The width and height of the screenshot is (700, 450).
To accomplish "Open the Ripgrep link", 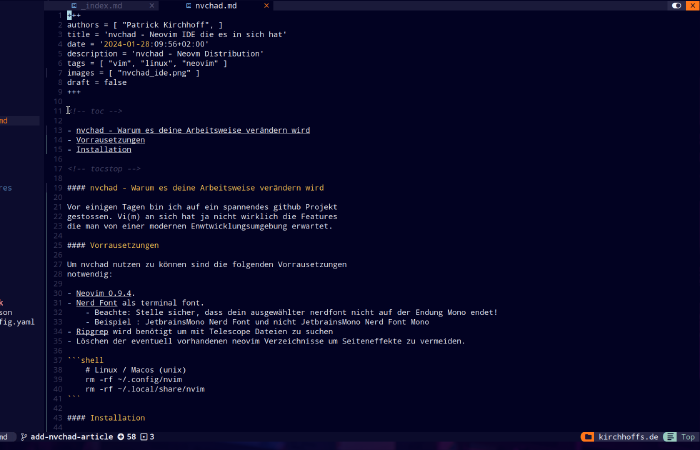I will point(92,332).
